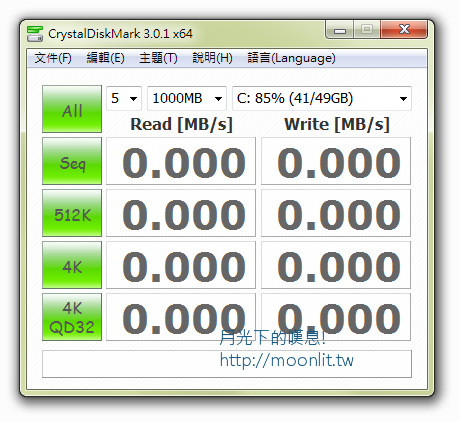
Task: Expand the 1000MB test size dropdown
Action: pyautogui.click(x=187, y=98)
